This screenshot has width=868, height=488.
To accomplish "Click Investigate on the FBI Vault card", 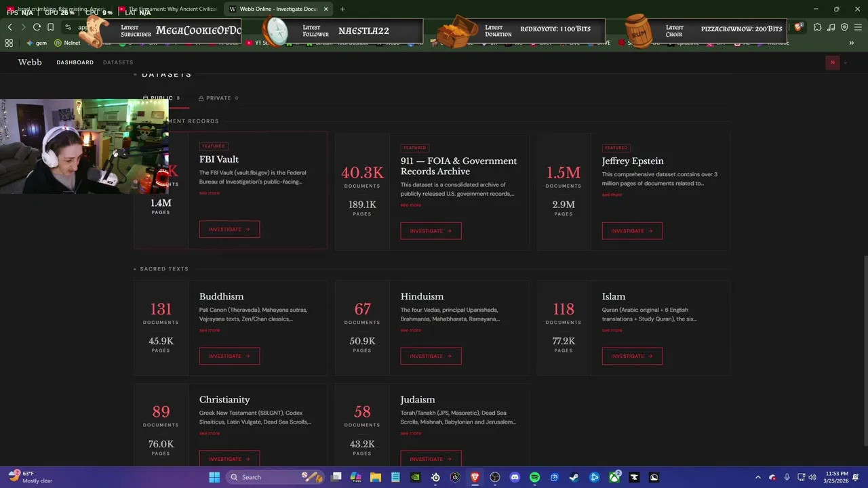I will [x=229, y=229].
